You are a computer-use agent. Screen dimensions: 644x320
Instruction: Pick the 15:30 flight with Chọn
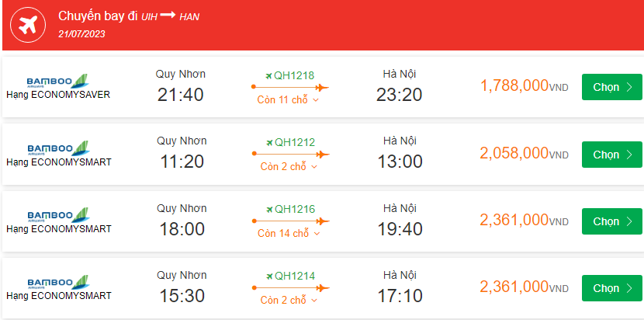(611, 288)
